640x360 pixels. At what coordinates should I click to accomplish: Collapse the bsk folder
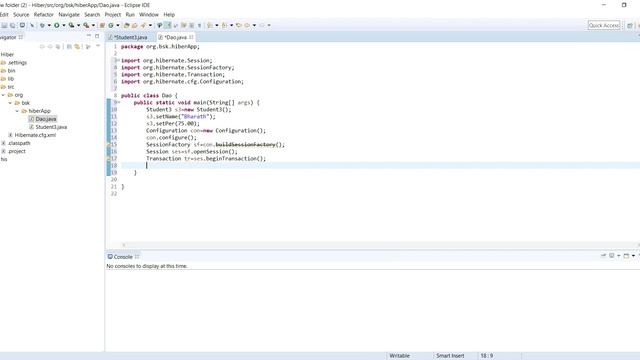coord(10,103)
